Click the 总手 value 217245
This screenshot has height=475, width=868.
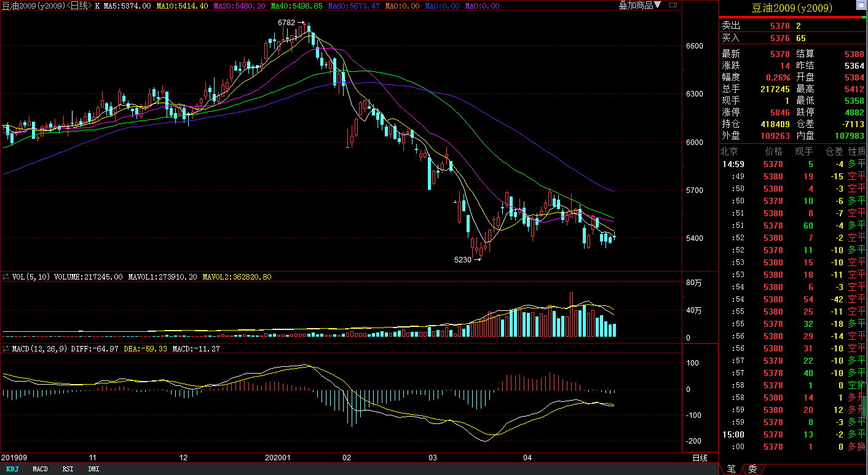(x=775, y=89)
